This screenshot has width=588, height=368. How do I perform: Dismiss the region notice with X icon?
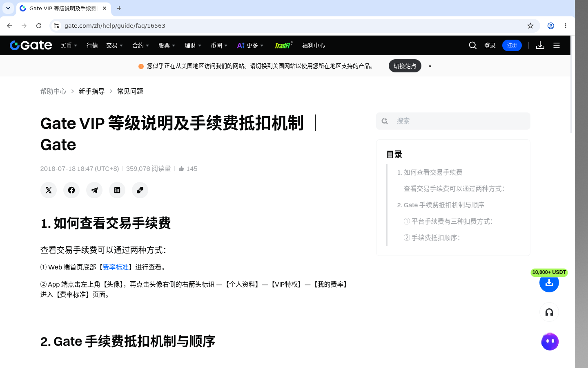[430, 66]
